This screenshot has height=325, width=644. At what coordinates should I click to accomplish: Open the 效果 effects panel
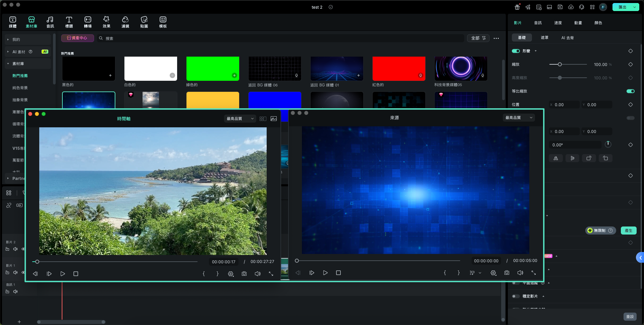tap(106, 22)
